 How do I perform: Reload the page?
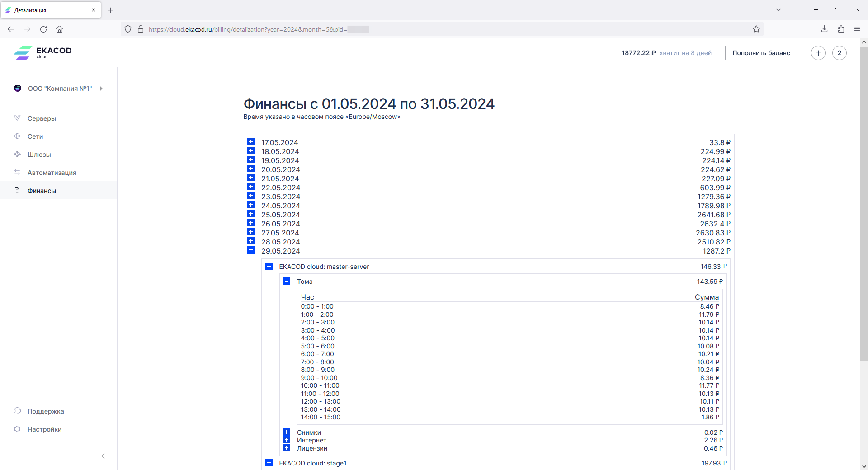(x=43, y=29)
